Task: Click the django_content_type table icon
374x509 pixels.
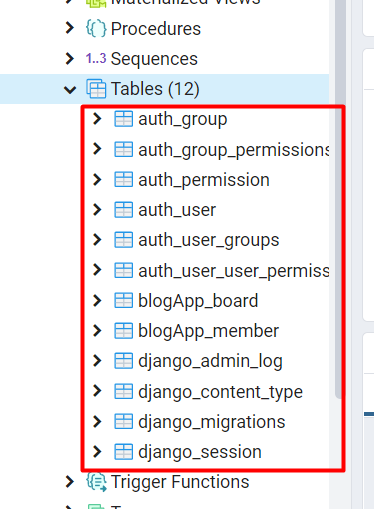Action: pos(123,391)
